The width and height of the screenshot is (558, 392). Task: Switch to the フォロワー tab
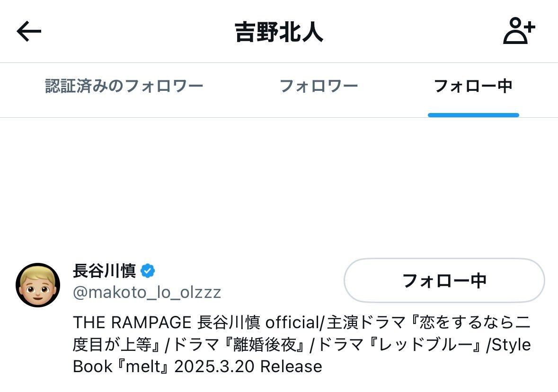(x=319, y=87)
